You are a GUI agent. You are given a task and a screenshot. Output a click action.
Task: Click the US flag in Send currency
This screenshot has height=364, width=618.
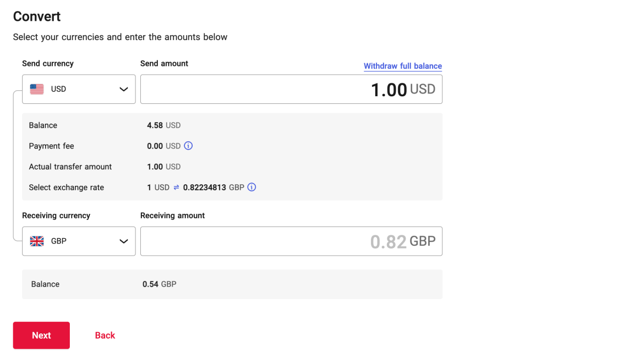[37, 89]
